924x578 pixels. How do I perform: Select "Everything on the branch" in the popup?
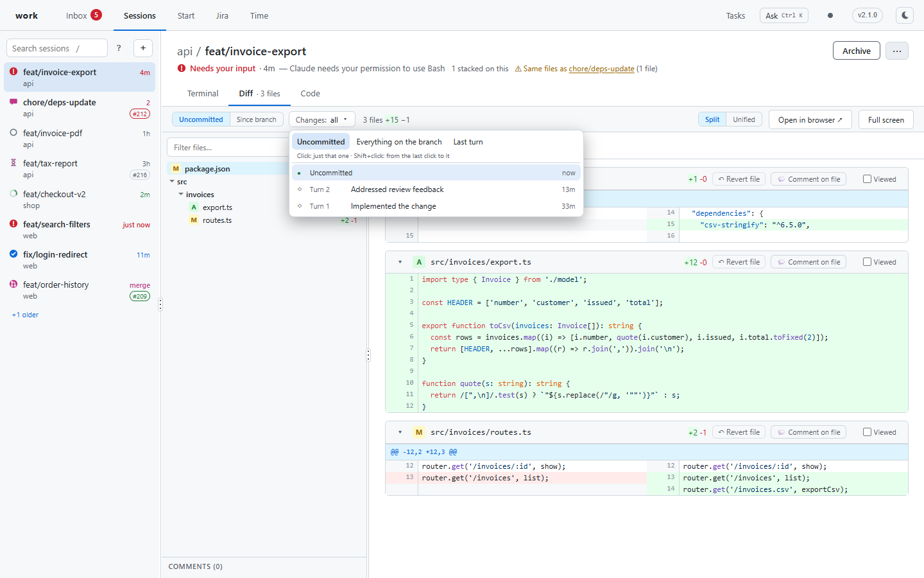tap(399, 142)
